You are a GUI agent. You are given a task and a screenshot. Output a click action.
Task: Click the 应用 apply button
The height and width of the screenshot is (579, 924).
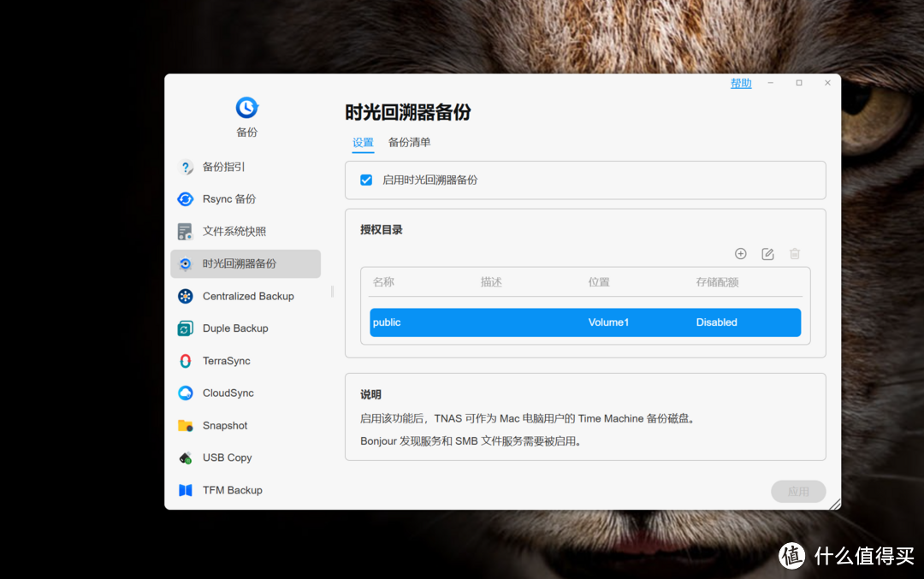(797, 491)
